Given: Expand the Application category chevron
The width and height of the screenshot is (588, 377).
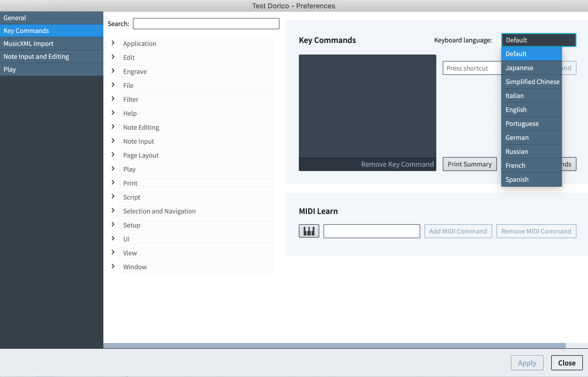Looking at the screenshot, I should tap(113, 43).
